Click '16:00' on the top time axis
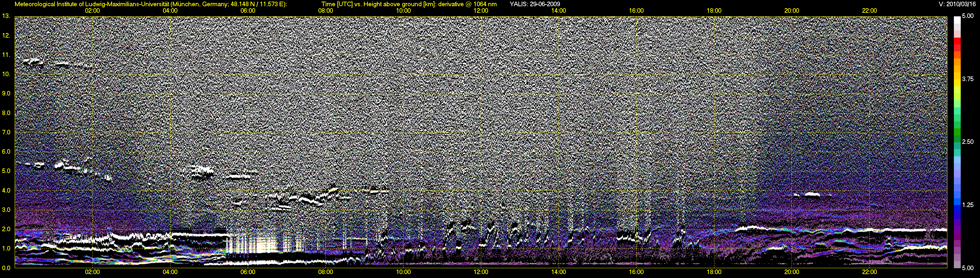980x278 pixels. pos(636,11)
